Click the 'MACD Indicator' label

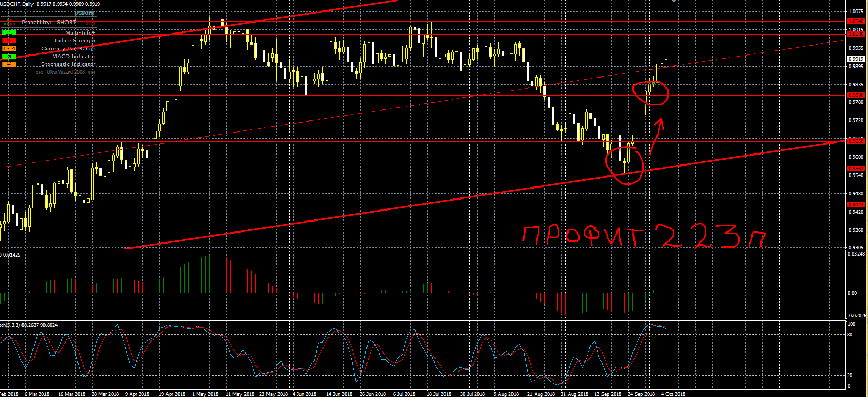(x=74, y=57)
